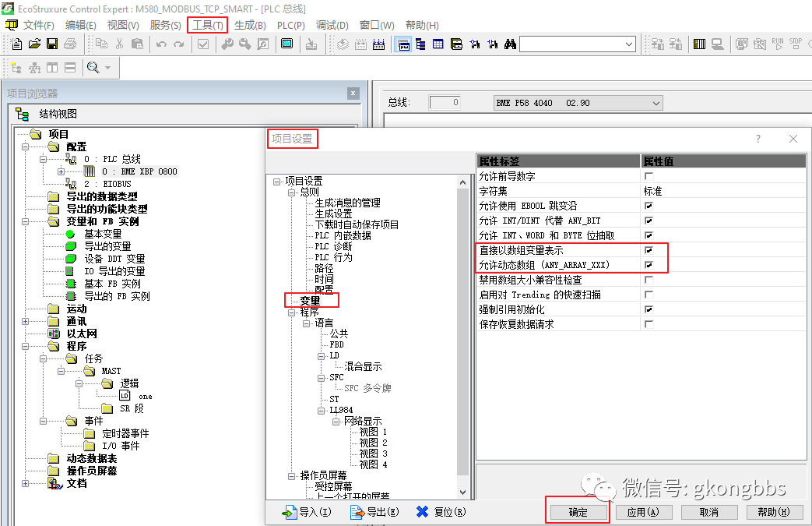The width and height of the screenshot is (812, 526).
Task: Toggle 允许使用 EBOOL 跳变沿 checkbox
Action: click(649, 206)
